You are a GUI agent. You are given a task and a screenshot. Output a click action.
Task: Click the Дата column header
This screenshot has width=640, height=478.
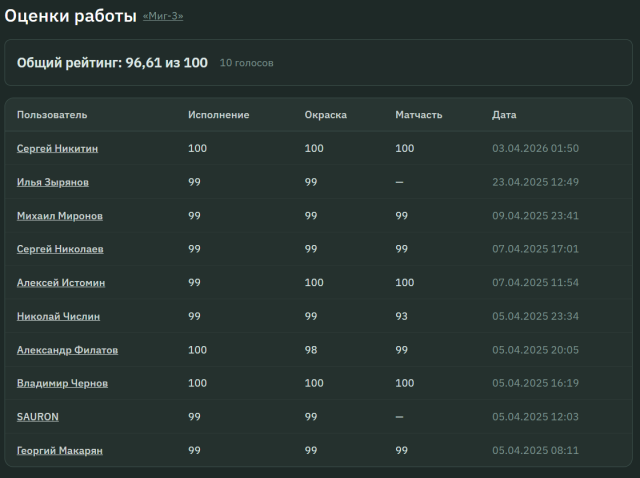pos(504,115)
